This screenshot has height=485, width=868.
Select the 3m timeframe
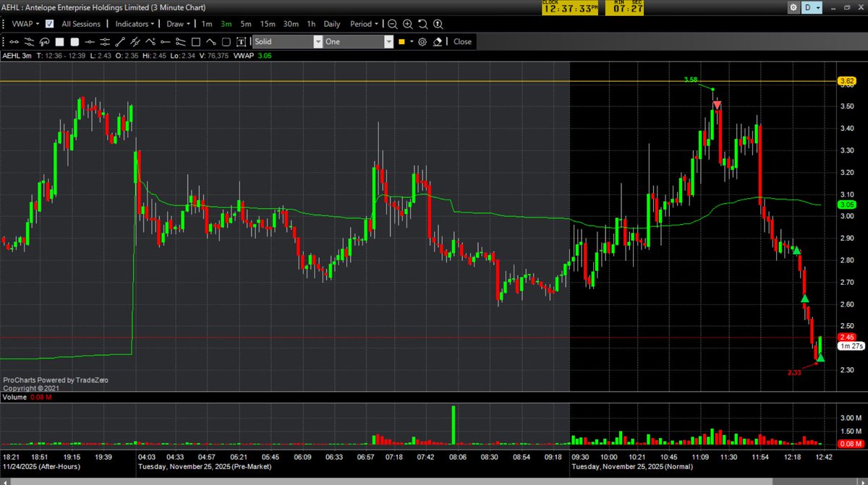226,24
